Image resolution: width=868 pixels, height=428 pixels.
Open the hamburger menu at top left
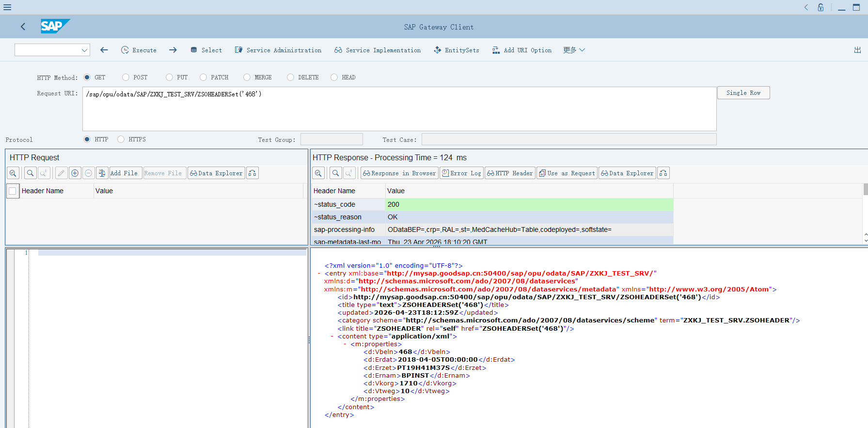(7, 7)
